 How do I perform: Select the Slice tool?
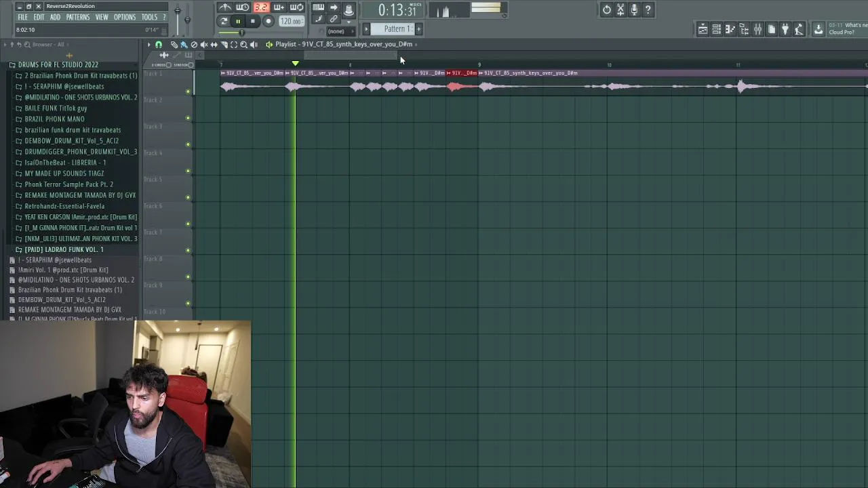[x=224, y=45]
